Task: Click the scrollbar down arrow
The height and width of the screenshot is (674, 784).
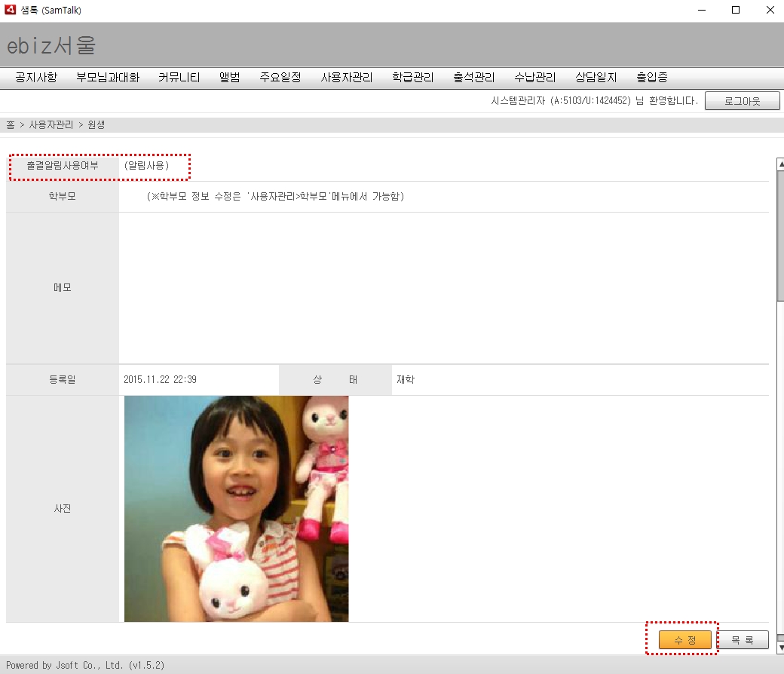Action: click(780, 648)
